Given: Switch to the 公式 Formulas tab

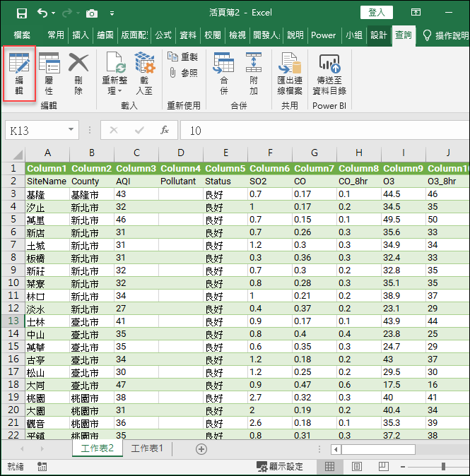Looking at the screenshot, I should (163, 35).
